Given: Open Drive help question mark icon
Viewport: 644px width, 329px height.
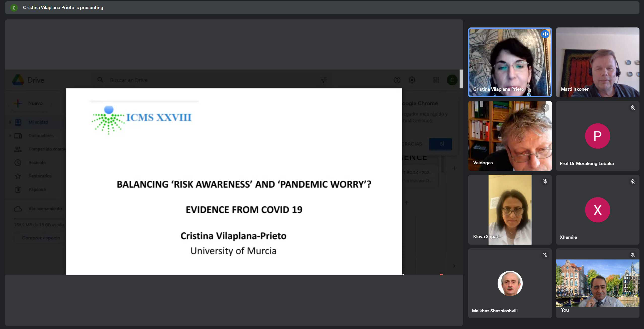Looking at the screenshot, I should click(397, 80).
